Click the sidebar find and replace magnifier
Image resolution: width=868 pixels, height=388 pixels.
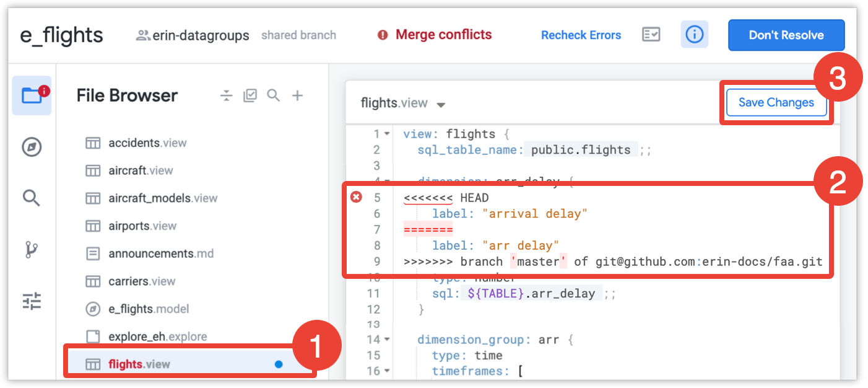[x=32, y=198]
